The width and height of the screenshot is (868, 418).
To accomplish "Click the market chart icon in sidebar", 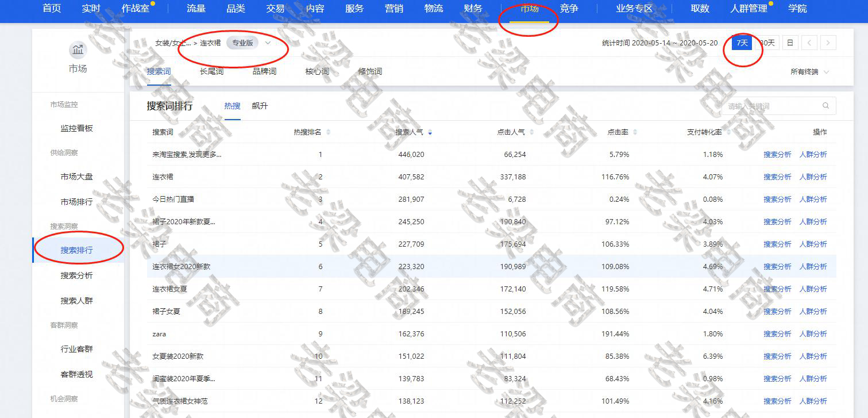I will click(x=78, y=51).
